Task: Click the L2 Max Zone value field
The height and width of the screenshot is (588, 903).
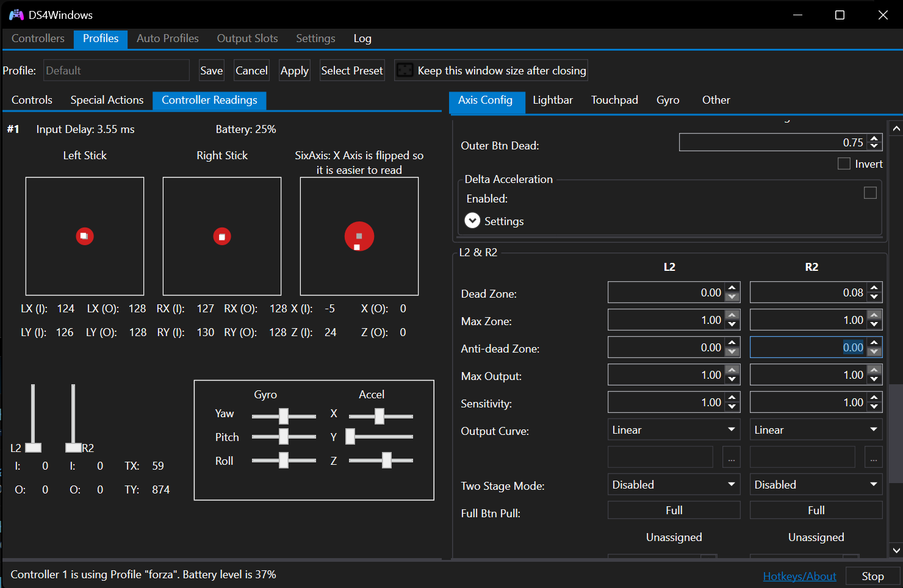Action: (666, 320)
